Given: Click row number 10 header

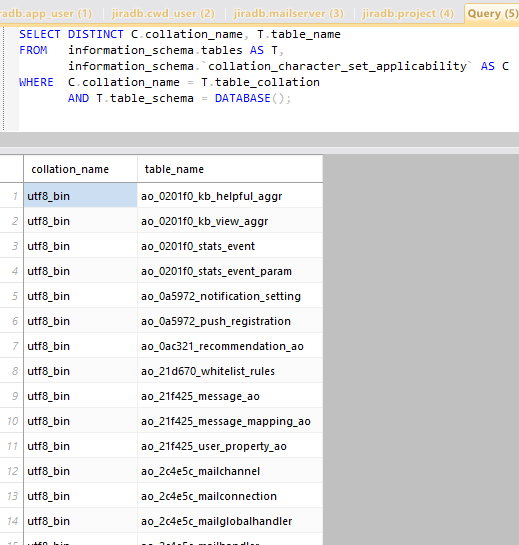Looking at the screenshot, I should coord(11,421).
